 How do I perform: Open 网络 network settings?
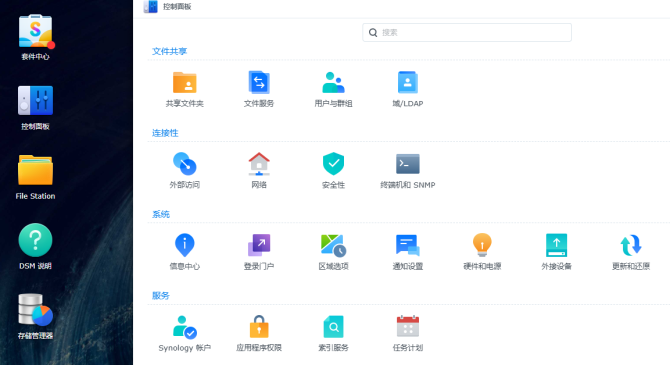point(259,164)
